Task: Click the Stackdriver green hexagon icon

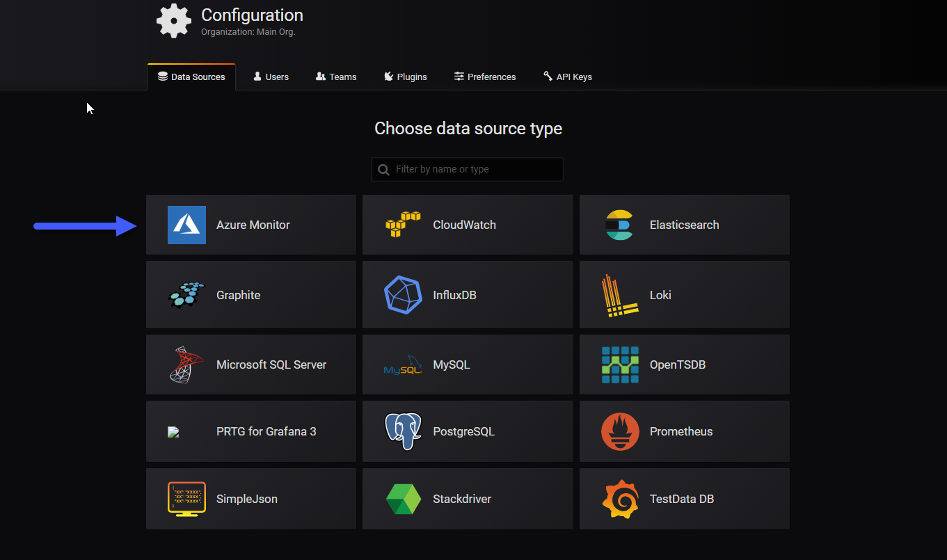Action: [404, 499]
